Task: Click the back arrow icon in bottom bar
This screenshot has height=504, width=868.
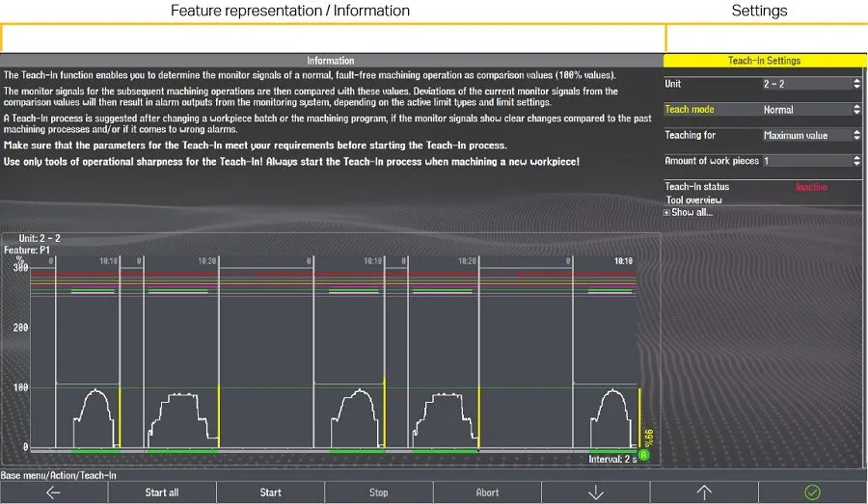Action: coord(53,492)
